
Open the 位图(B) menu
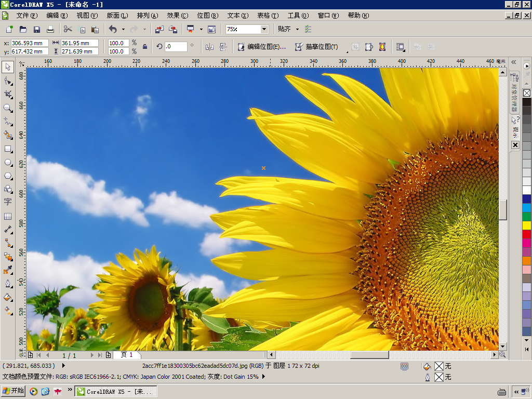tap(208, 16)
